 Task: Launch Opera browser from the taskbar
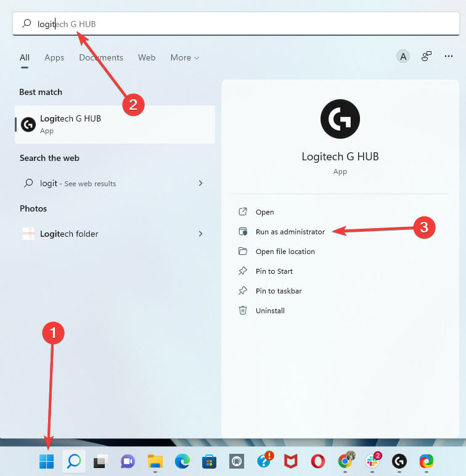[318, 461]
